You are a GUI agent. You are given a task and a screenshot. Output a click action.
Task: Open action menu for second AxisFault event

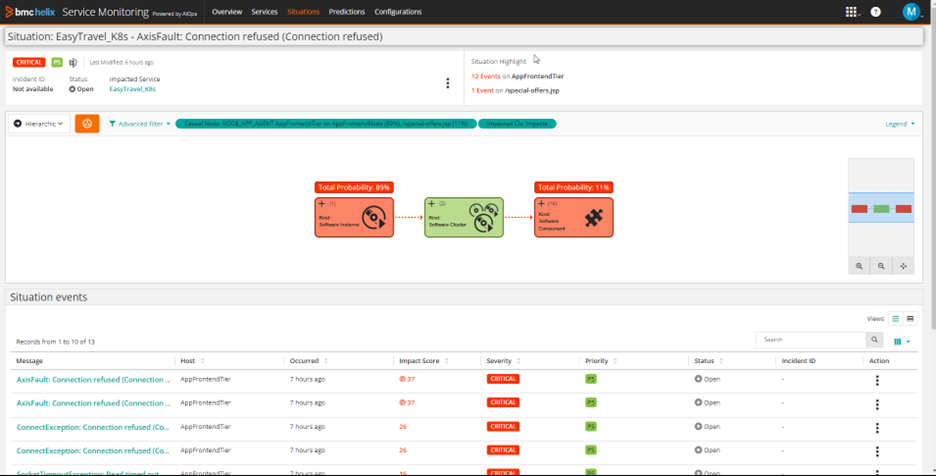877,404
